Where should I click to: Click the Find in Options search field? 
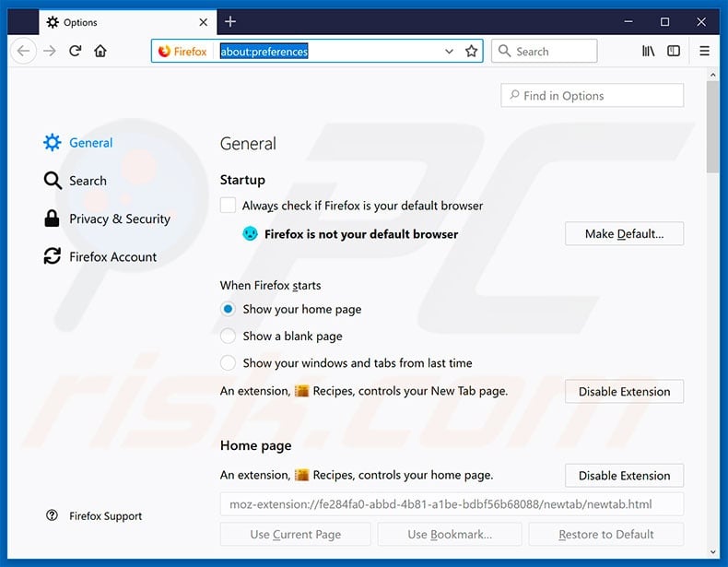(592, 96)
